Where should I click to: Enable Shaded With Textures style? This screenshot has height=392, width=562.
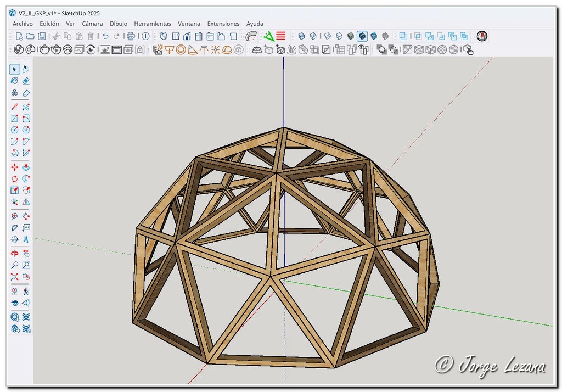[362, 36]
